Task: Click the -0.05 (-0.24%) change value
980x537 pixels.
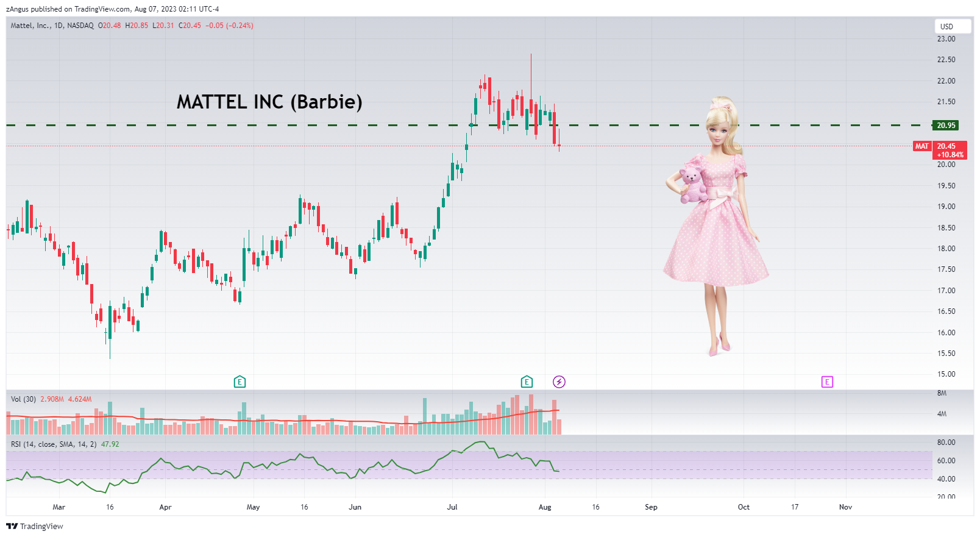Action: pyautogui.click(x=229, y=26)
